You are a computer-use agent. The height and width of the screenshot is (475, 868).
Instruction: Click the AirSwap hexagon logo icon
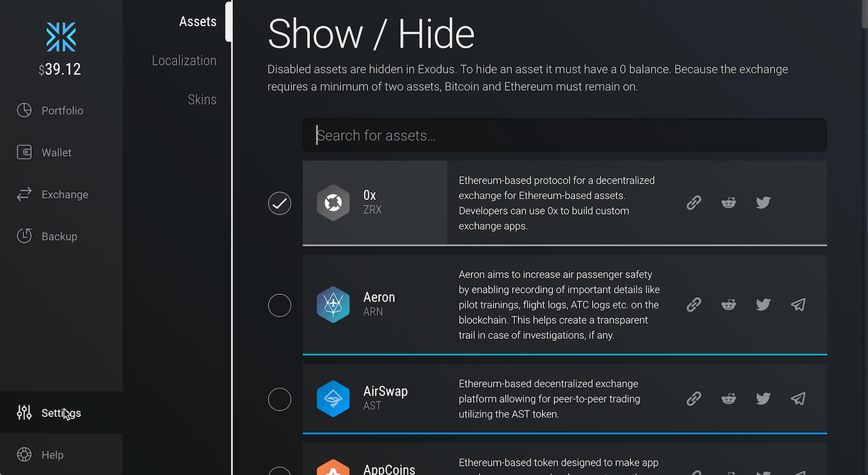333,398
